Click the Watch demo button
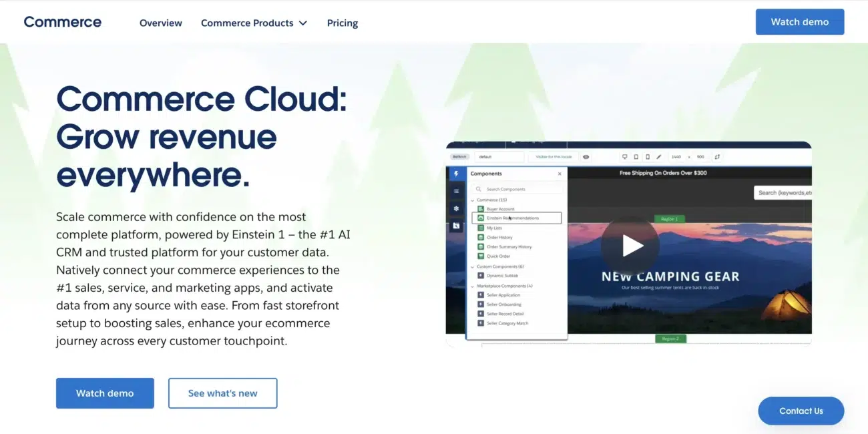868x434 pixels. pos(800,21)
